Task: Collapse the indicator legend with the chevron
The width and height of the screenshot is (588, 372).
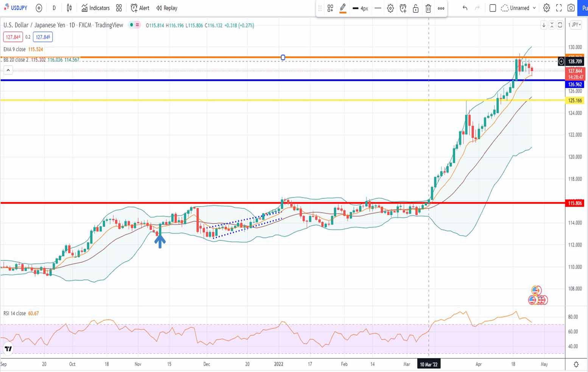Action: click(8, 70)
